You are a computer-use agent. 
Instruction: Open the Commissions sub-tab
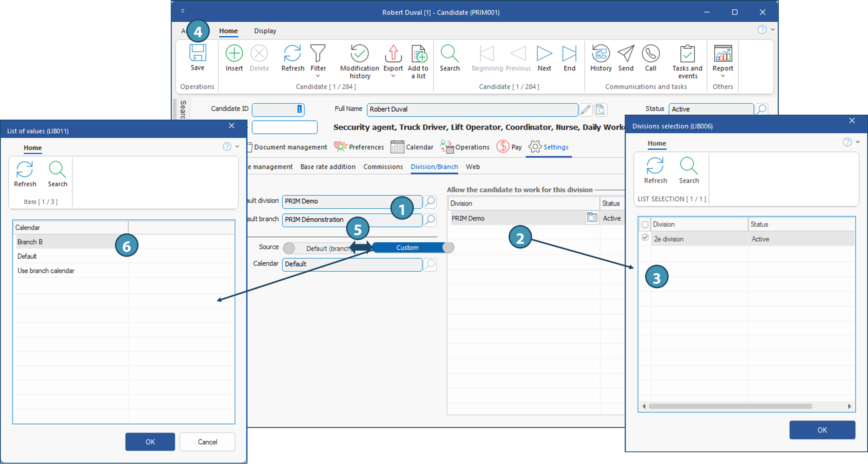383,167
